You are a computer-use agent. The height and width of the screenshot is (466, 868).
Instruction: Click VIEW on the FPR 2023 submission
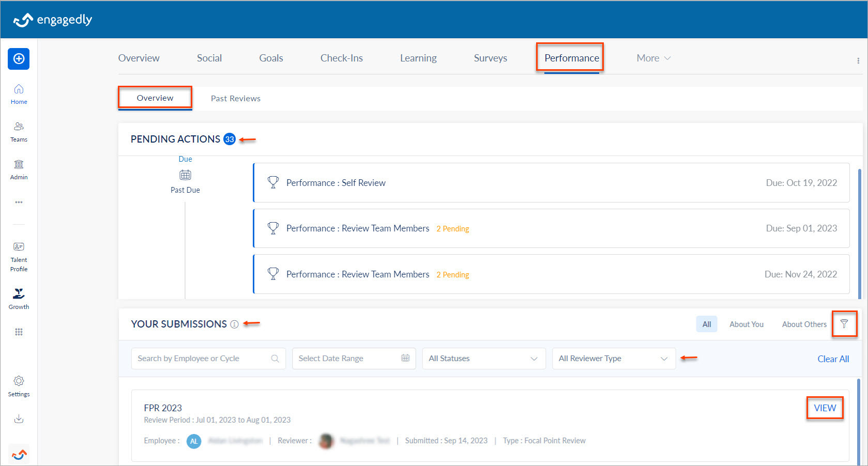point(825,408)
